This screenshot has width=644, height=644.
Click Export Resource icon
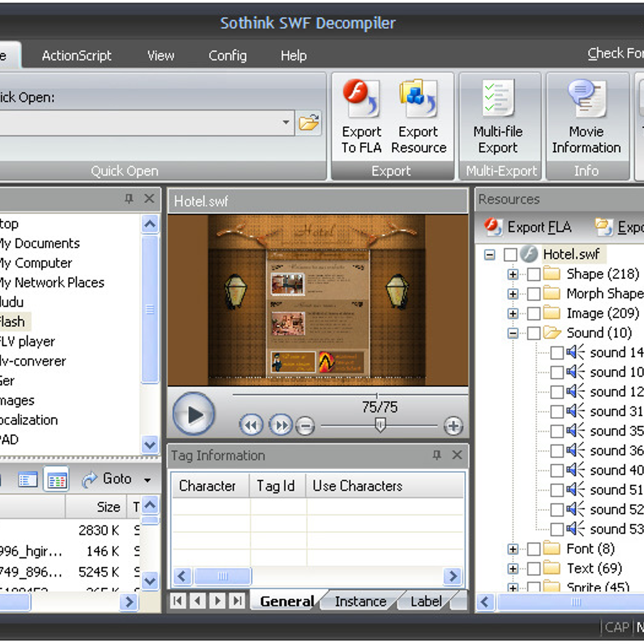(418, 98)
